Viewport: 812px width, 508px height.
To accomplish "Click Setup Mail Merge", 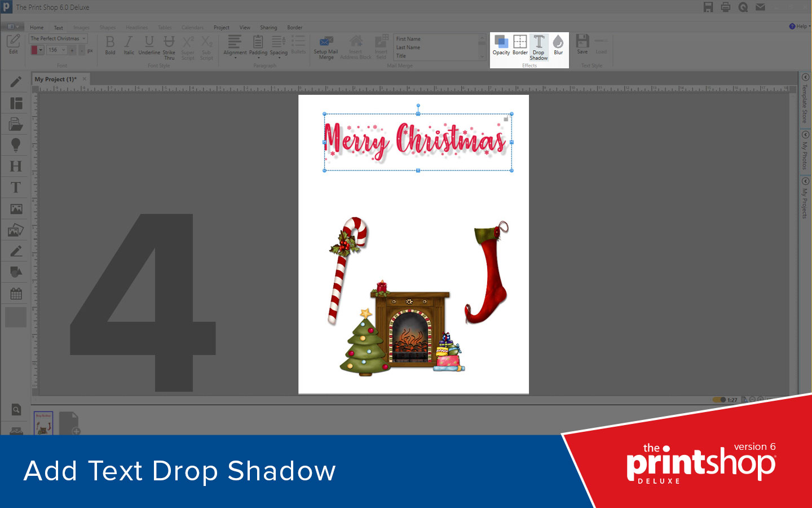I will coord(326,47).
